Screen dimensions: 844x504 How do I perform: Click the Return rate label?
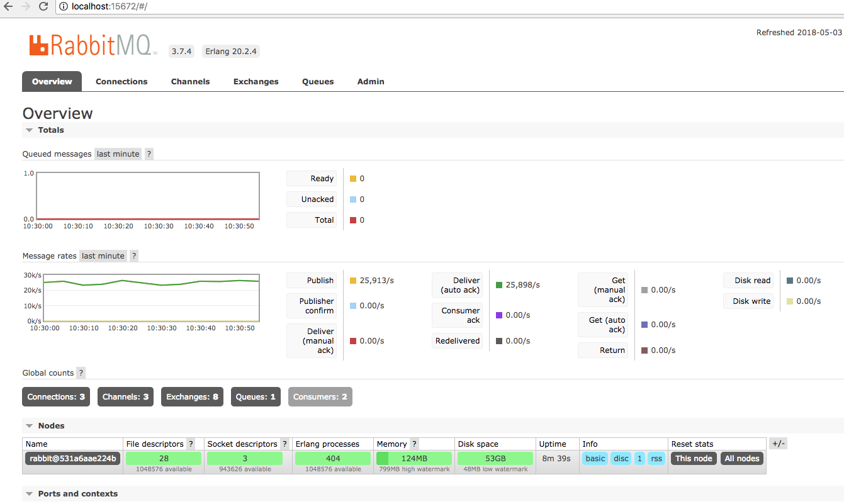click(x=603, y=350)
